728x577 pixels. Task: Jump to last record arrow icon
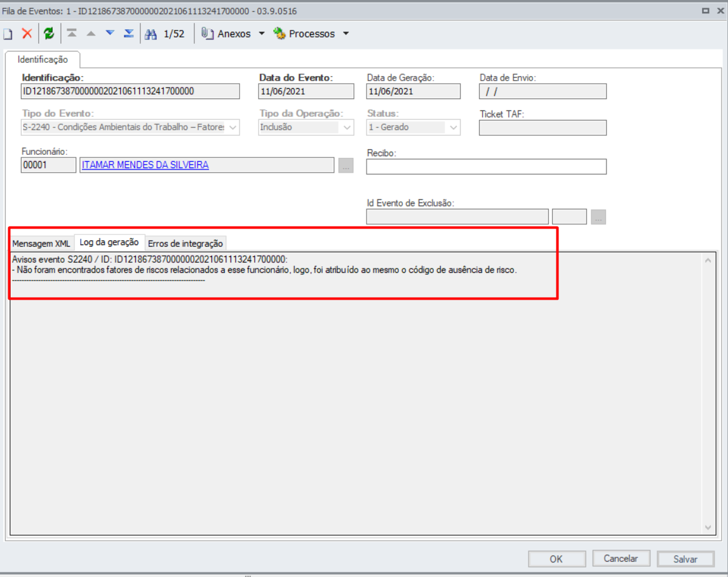pyautogui.click(x=128, y=34)
